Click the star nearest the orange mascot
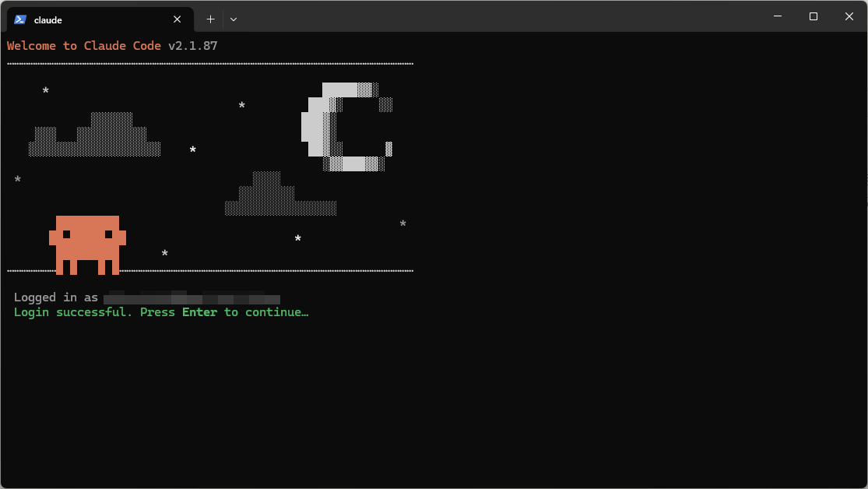Viewport: 868px width, 489px height. point(164,254)
